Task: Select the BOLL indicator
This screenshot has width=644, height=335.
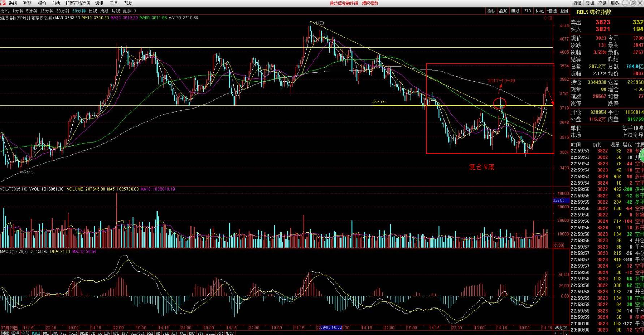Action: coord(210,333)
